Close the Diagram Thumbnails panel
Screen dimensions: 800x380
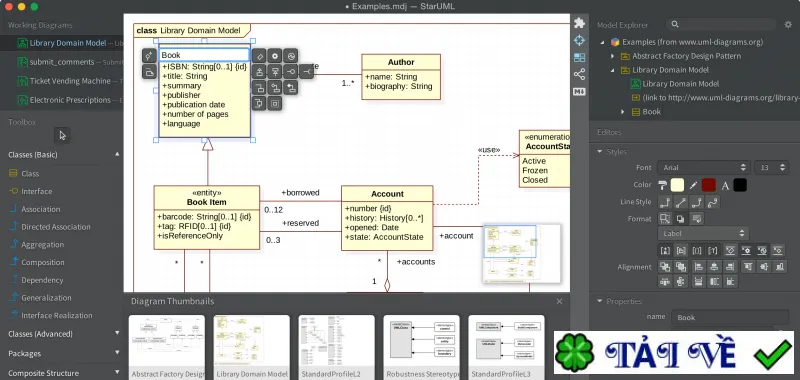pyautogui.click(x=559, y=301)
